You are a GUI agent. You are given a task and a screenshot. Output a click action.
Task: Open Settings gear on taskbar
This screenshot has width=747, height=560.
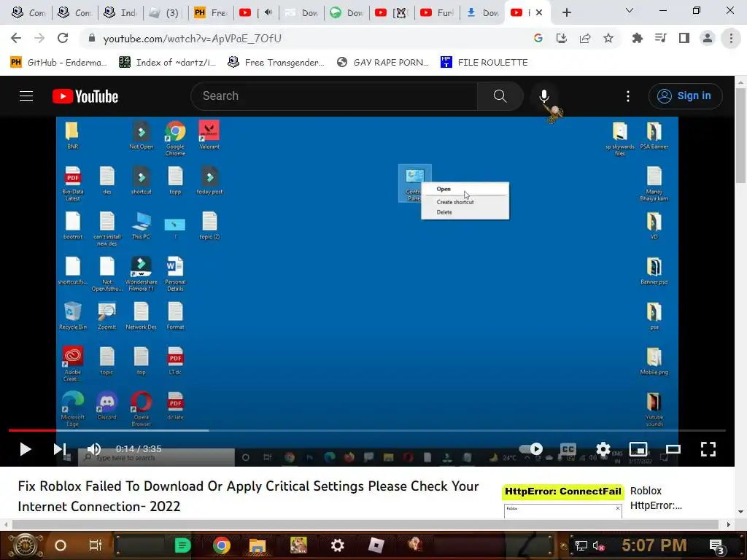pos(337,545)
